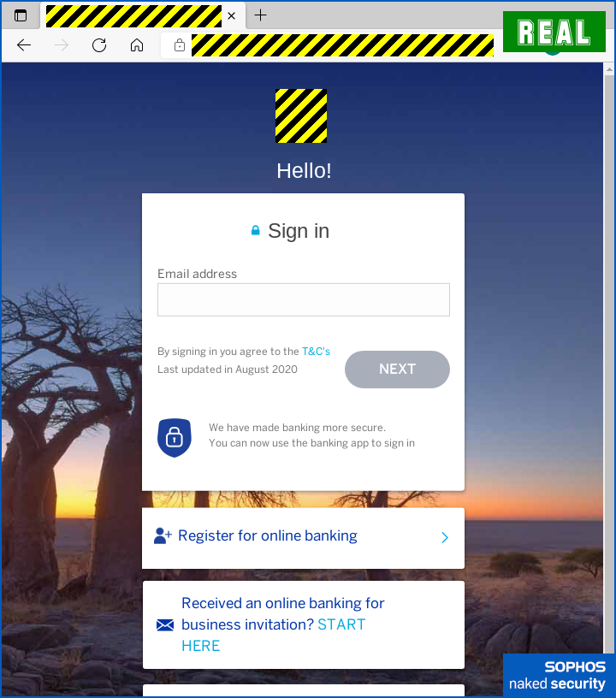The image size is (616, 698).
Task: Click the add-user icon beside Register
Action: (163, 535)
